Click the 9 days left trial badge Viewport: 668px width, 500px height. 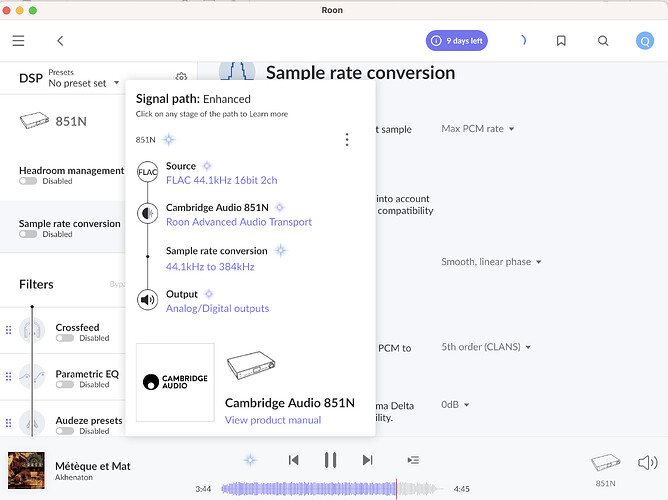(x=457, y=41)
